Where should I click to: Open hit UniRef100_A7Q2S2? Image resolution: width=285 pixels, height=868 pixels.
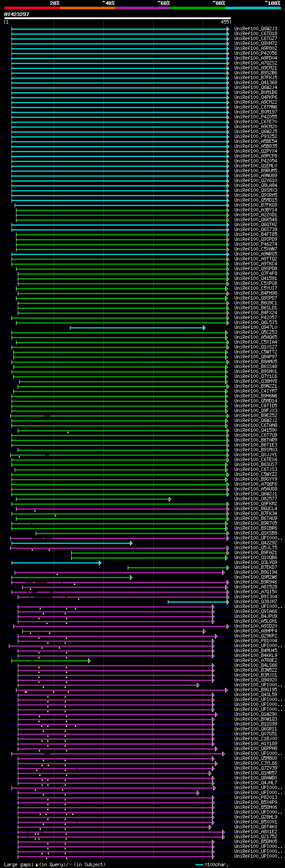click(x=256, y=63)
